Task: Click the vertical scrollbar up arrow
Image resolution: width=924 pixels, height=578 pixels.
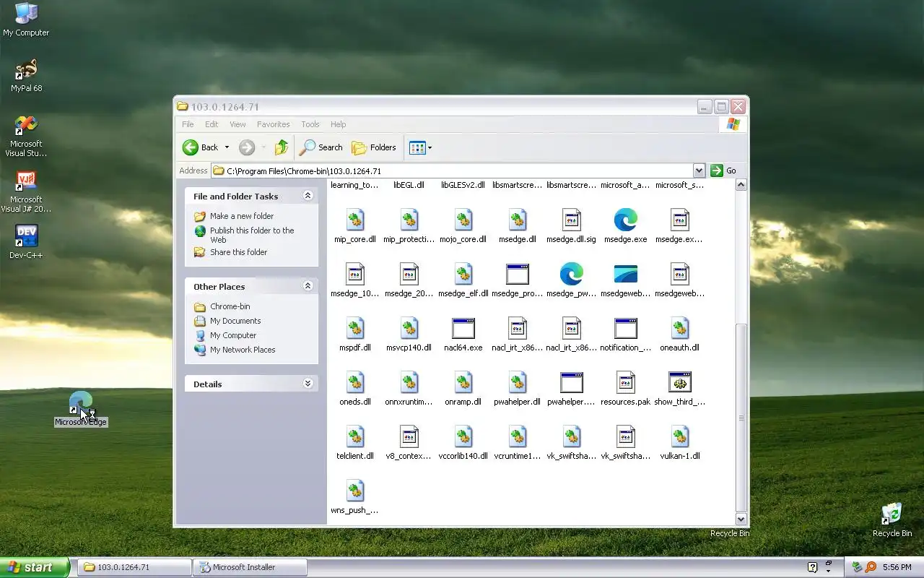Action: click(741, 185)
